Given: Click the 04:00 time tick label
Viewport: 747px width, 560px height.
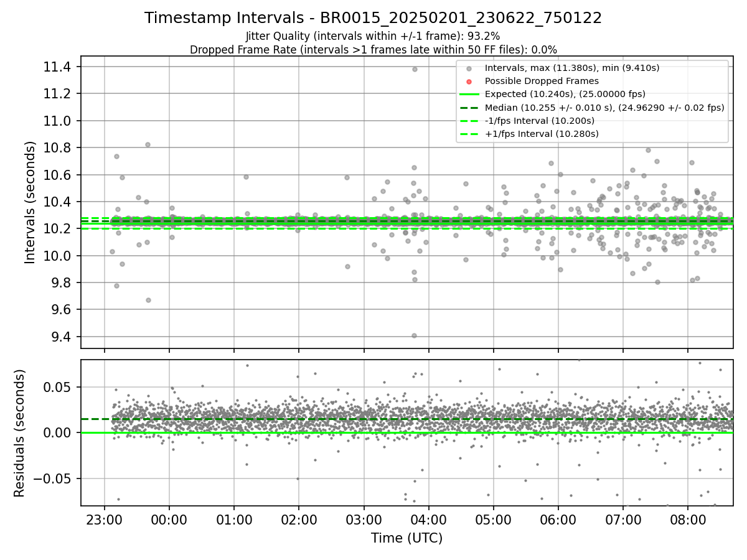Looking at the screenshot, I should point(428,519).
